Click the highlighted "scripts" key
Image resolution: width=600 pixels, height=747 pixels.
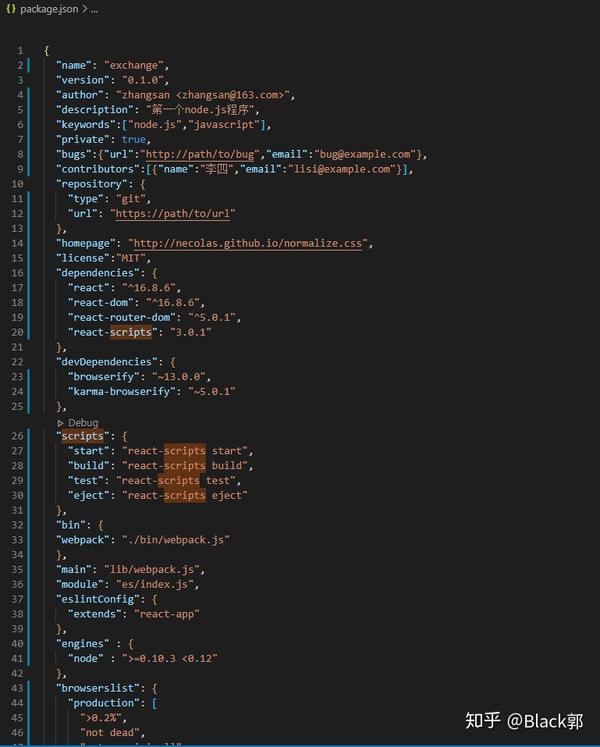point(83,436)
